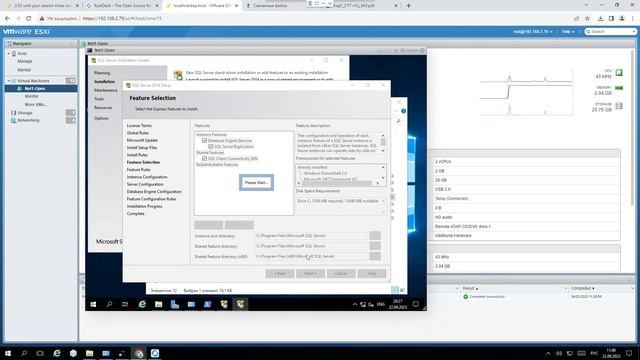Click the instance root directory field
The width and height of the screenshot is (640, 360).
311,236
